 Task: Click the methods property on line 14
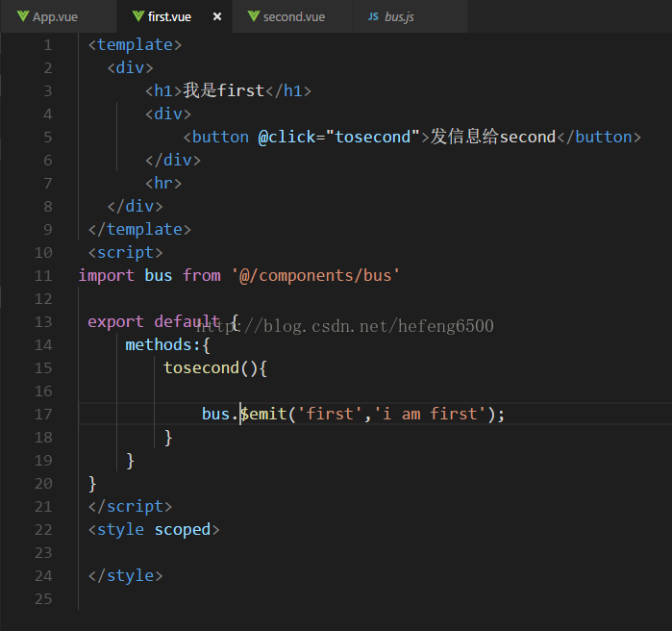[158, 345]
